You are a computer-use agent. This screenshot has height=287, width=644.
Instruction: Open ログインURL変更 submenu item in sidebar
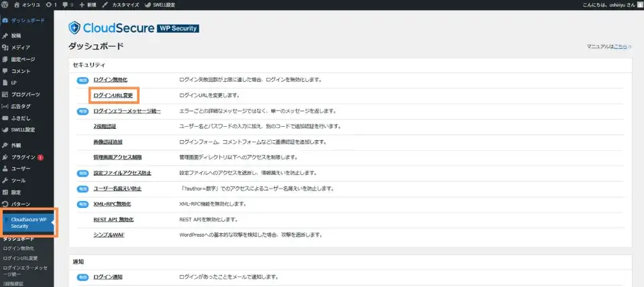tap(20, 258)
